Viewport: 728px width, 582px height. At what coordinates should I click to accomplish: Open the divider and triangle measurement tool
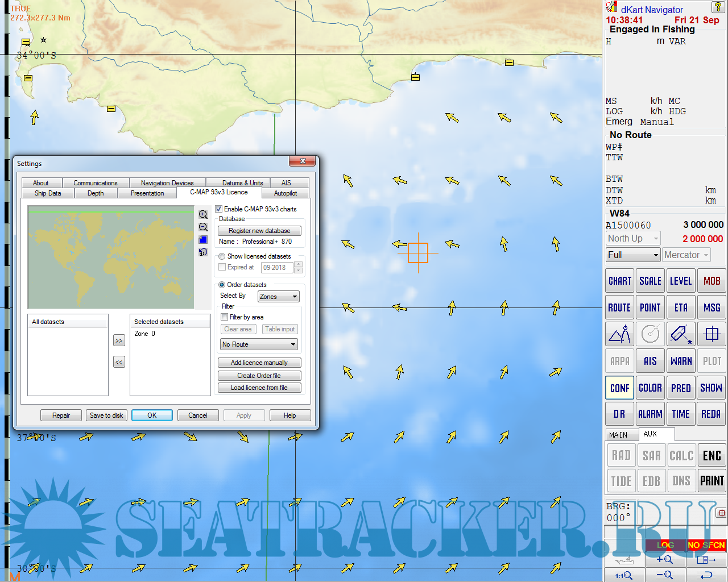point(619,334)
